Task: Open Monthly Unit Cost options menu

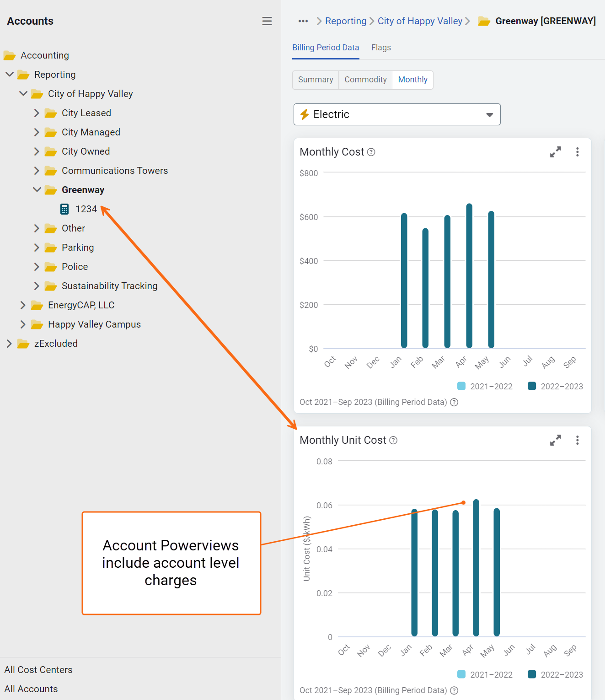Action: point(578,440)
